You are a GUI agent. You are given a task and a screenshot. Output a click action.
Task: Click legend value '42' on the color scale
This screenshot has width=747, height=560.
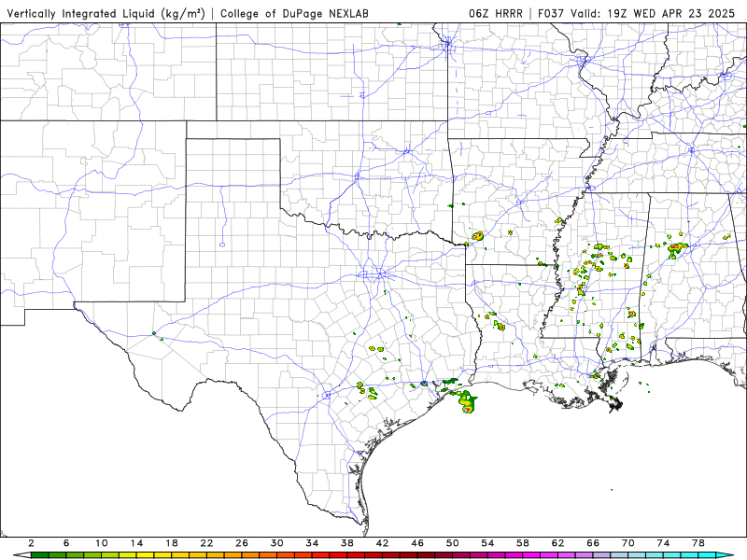coord(383,543)
